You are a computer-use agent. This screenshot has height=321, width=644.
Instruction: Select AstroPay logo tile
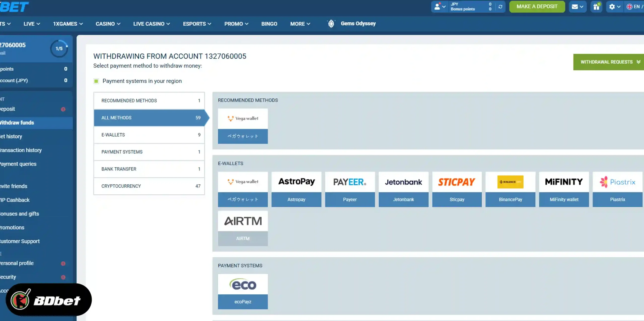pos(296,182)
